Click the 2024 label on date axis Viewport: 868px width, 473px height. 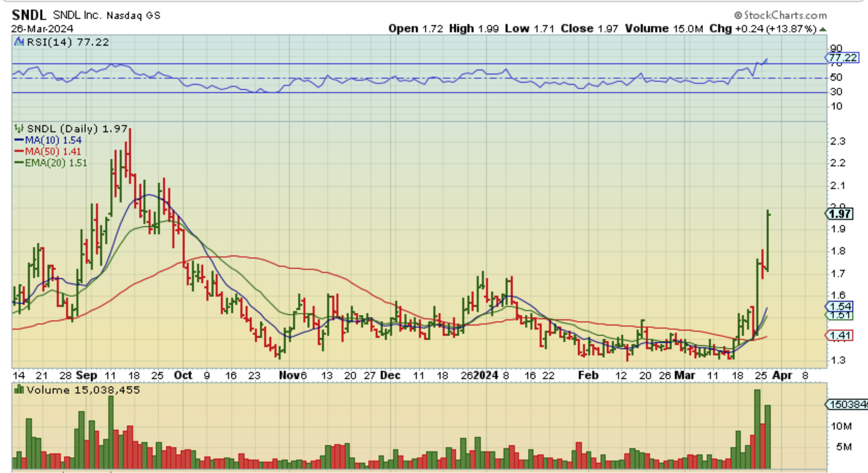pyautogui.click(x=485, y=375)
